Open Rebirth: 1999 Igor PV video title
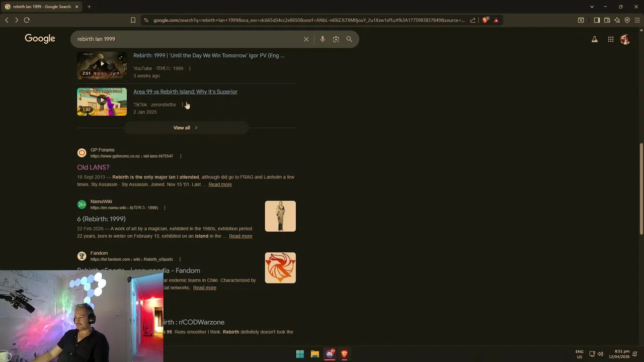 (x=209, y=55)
